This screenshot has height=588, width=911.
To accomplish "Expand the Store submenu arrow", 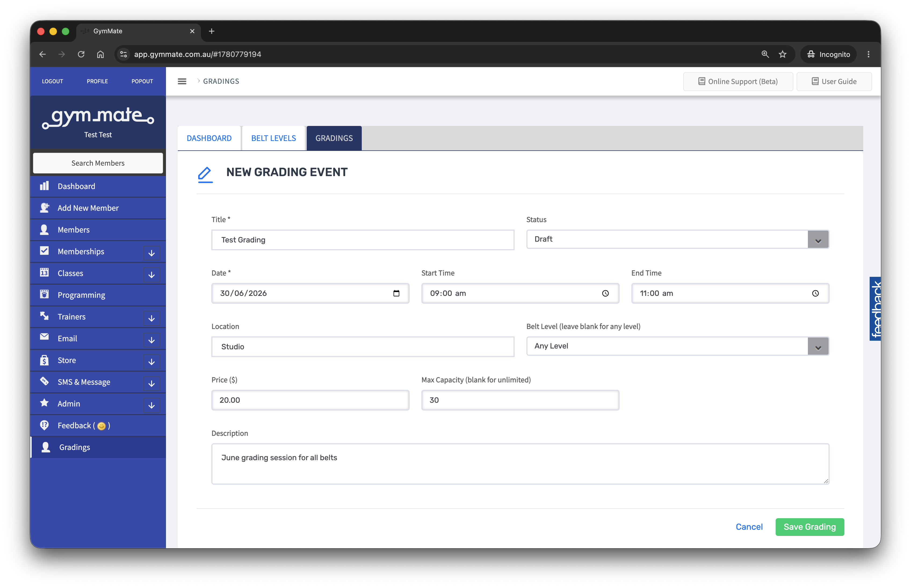I will pyautogui.click(x=151, y=362).
